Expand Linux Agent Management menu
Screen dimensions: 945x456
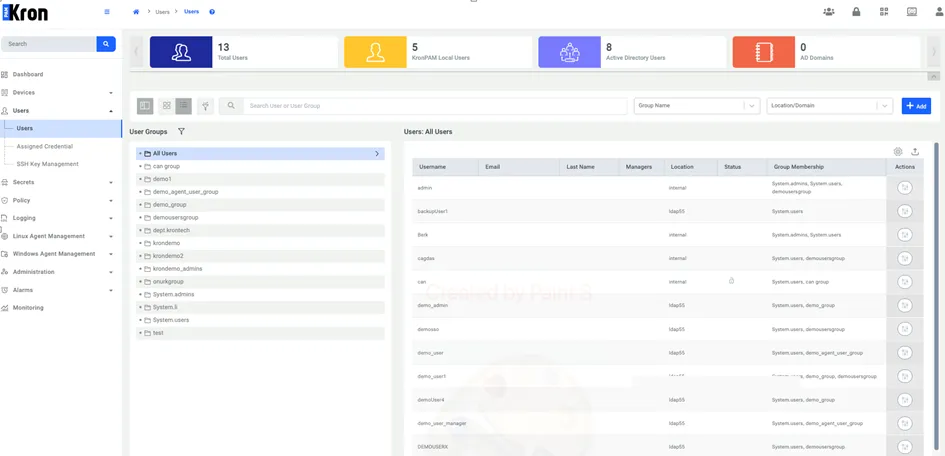(x=111, y=236)
